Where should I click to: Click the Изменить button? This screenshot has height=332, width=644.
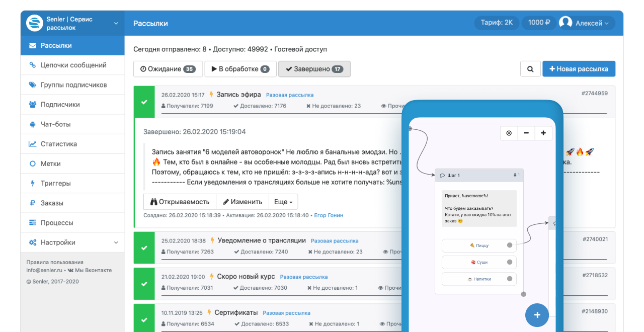pyautogui.click(x=243, y=202)
